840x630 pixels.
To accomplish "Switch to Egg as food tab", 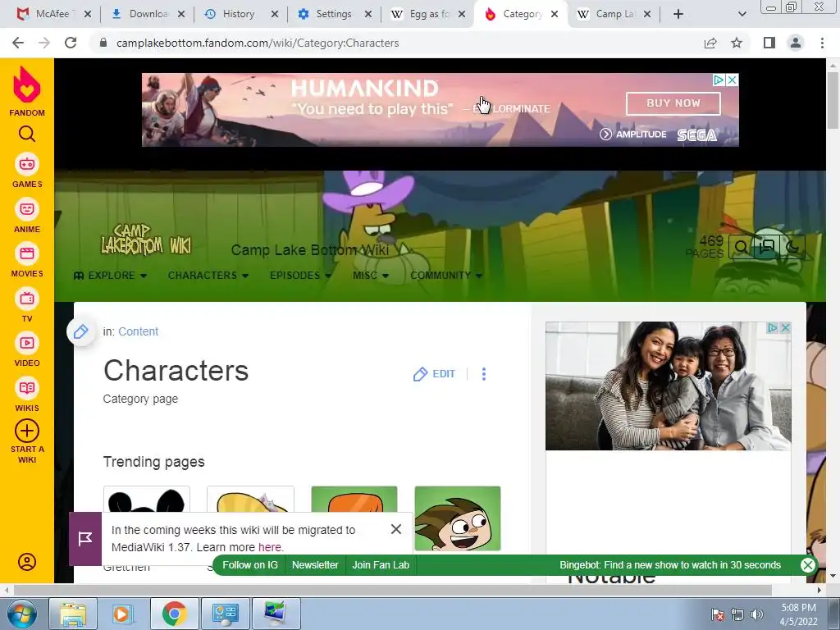I will click(x=427, y=15).
